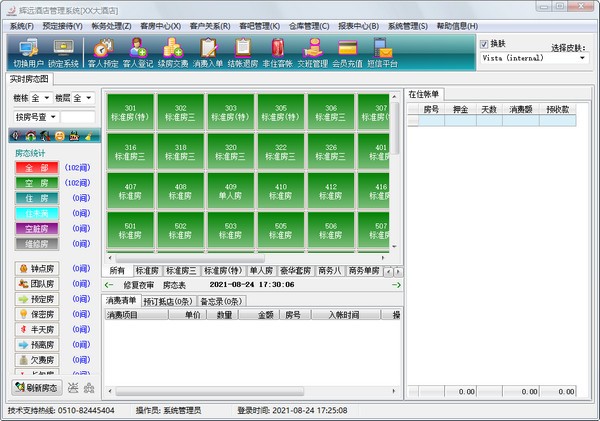Click the red 全部 all rooms swatch
The height and width of the screenshot is (421, 600).
(x=37, y=169)
